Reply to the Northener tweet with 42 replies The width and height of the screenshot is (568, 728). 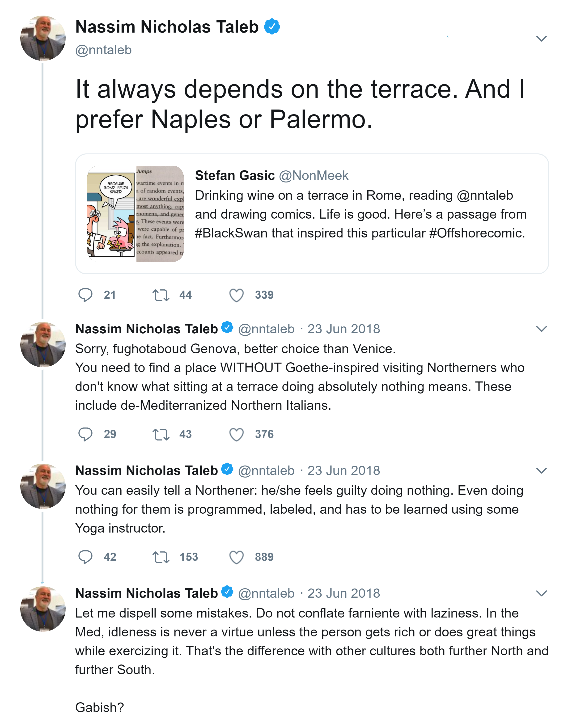pos(85,557)
